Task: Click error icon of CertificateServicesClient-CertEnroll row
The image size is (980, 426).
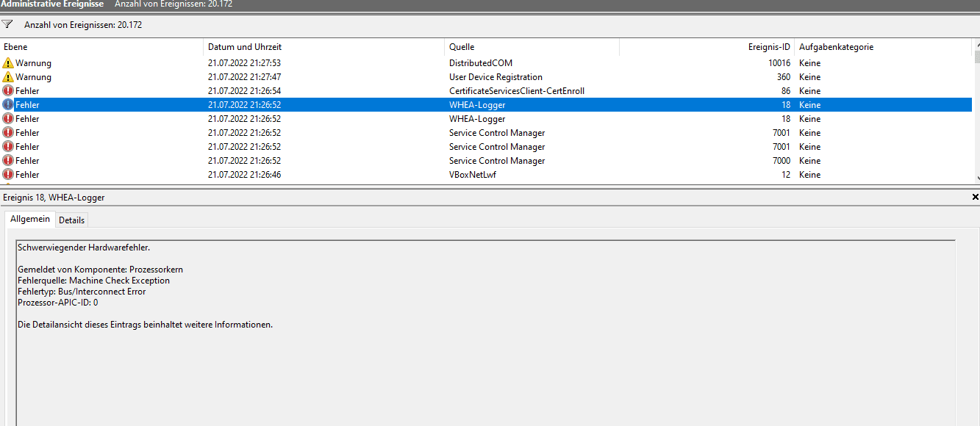Action: [8, 91]
